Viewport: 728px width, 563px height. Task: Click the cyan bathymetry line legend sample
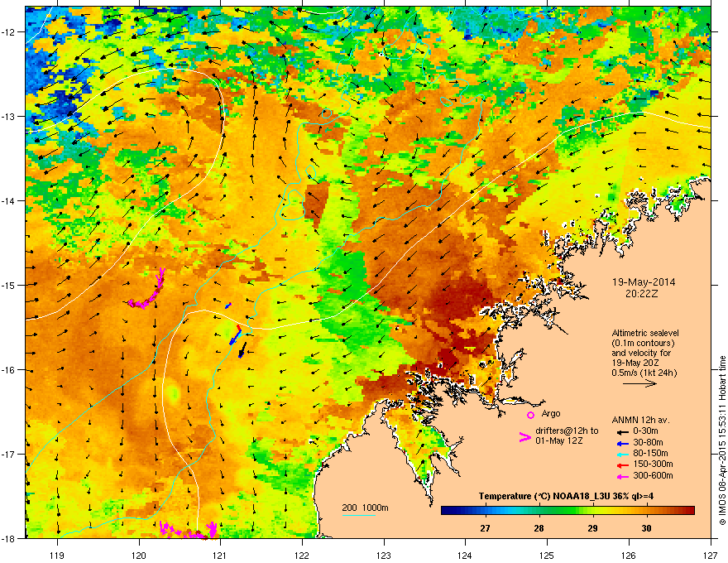pos(359,515)
